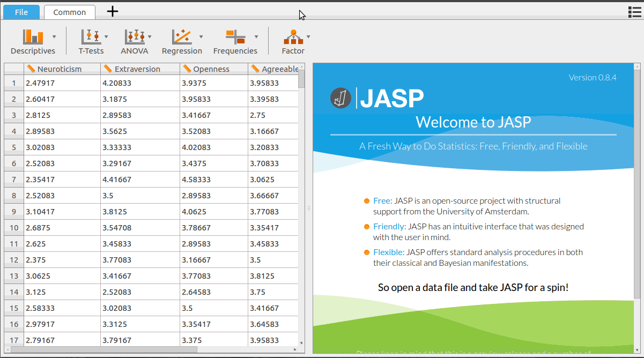Screen dimensions: 644x358
Task: Expand the ANOVA dropdown arrow
Action: [150, 36]
